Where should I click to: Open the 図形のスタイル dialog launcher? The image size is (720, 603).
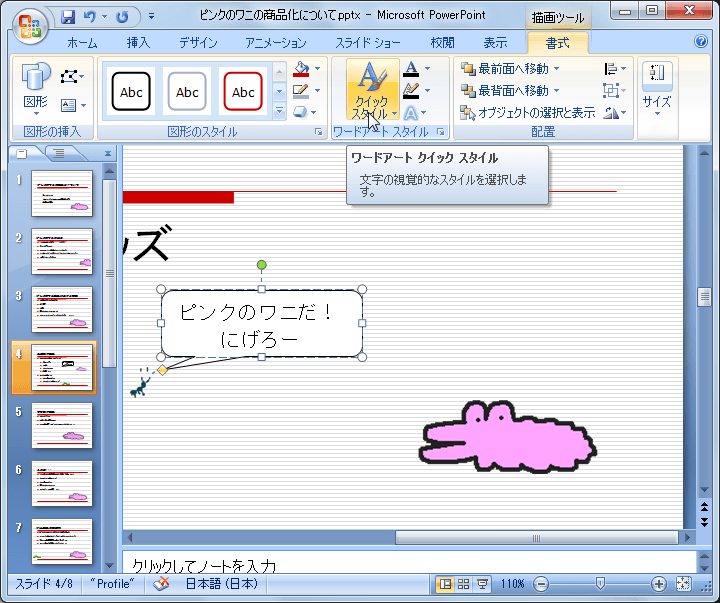(318, 132)
